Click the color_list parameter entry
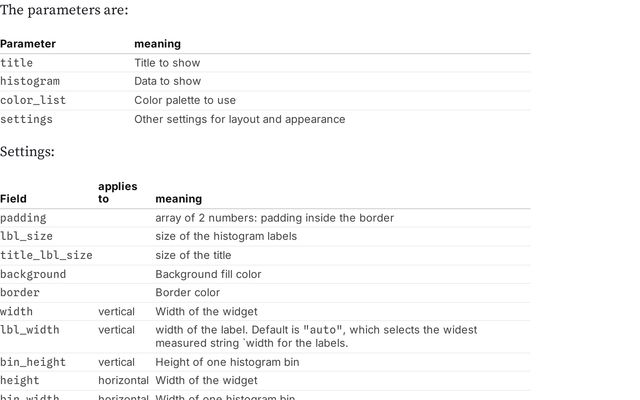Image resolution: width=640 pixels, height=400 pixels. click(33, 100)
